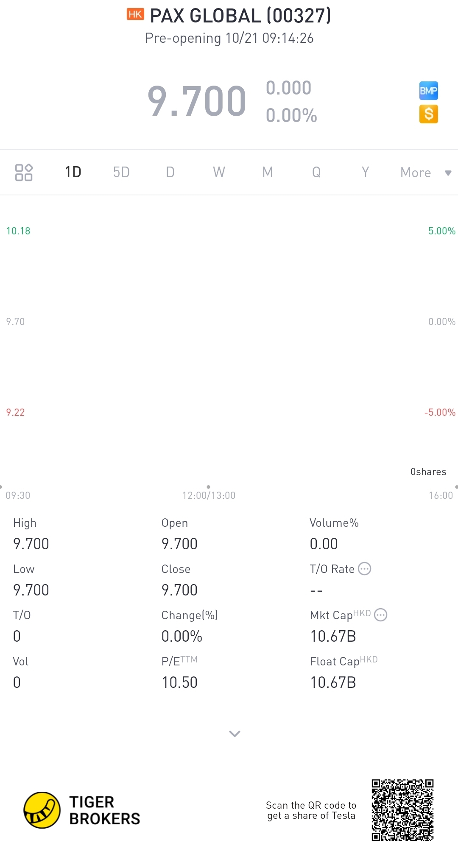Open the chart layout grid icon
458x868 pixels.
24,172
